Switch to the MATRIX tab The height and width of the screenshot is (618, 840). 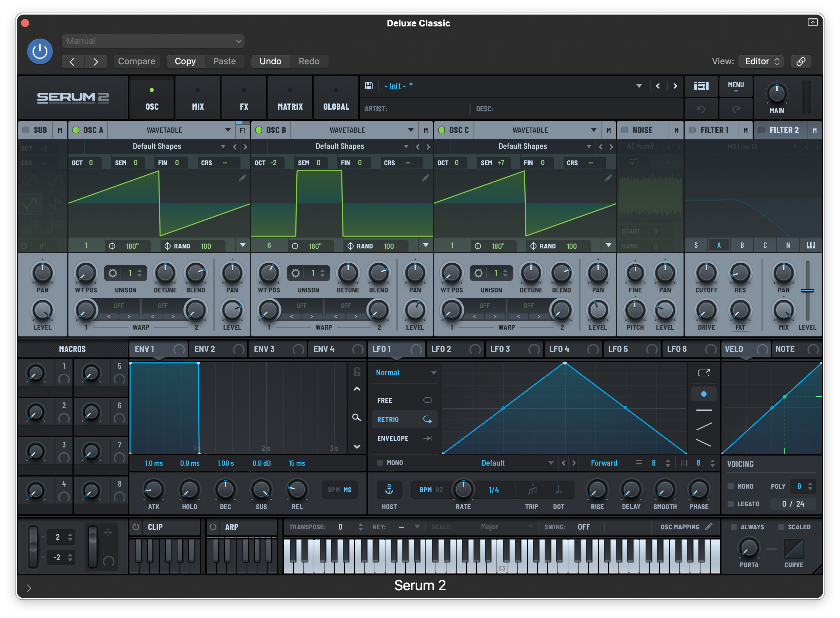[290, 98]
